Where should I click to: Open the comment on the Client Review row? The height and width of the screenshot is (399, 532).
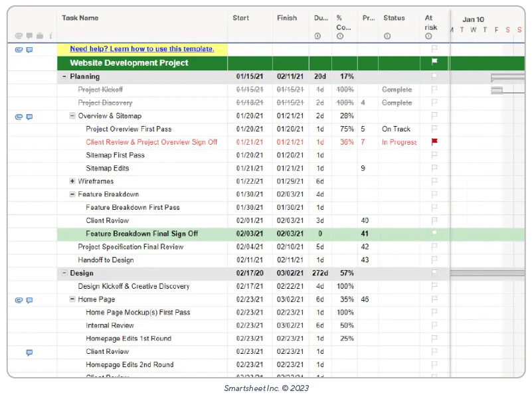coord(29,353)
